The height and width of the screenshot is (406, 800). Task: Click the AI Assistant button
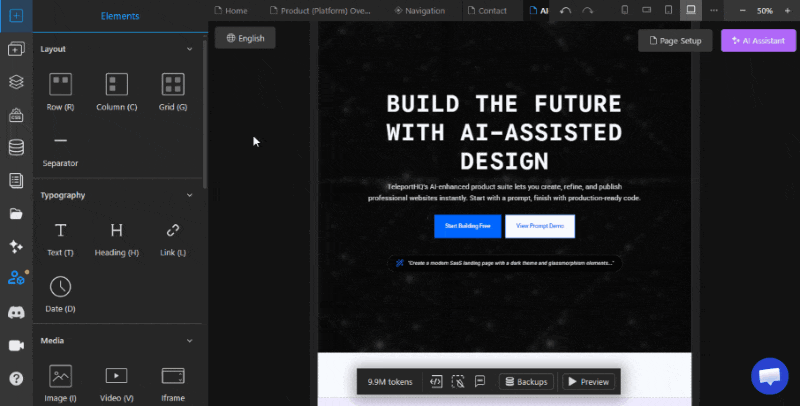pos(758,40)
